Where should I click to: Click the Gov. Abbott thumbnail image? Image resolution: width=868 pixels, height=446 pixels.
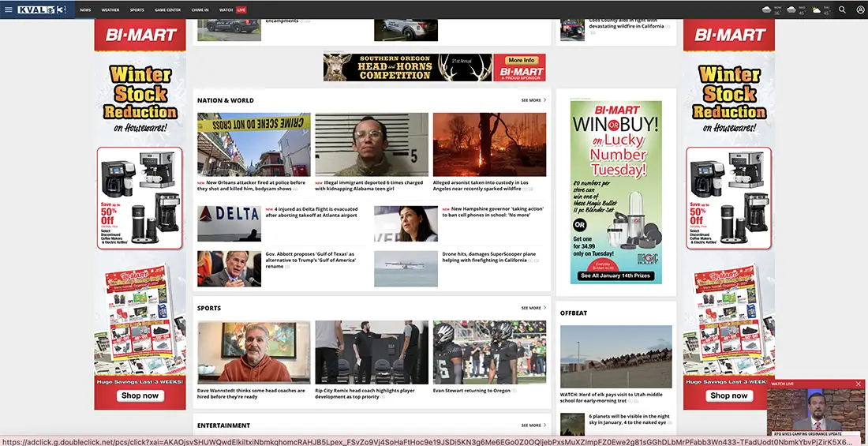pos(229,268)
